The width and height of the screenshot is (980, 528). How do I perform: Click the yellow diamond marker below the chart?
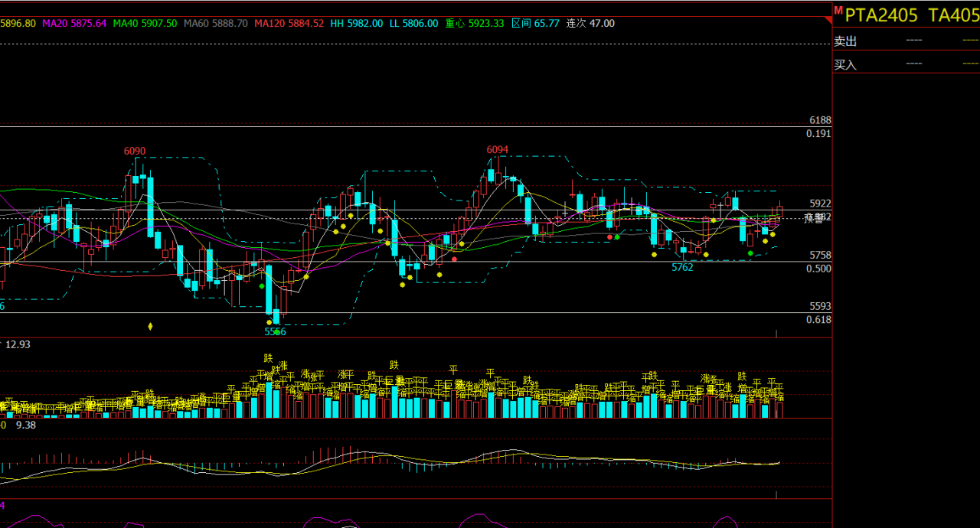tap(150, 327)
